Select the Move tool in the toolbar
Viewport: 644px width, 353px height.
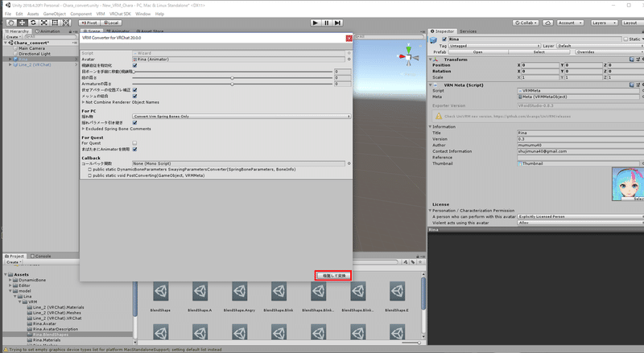pyautogui.click(x=23, y=23)
